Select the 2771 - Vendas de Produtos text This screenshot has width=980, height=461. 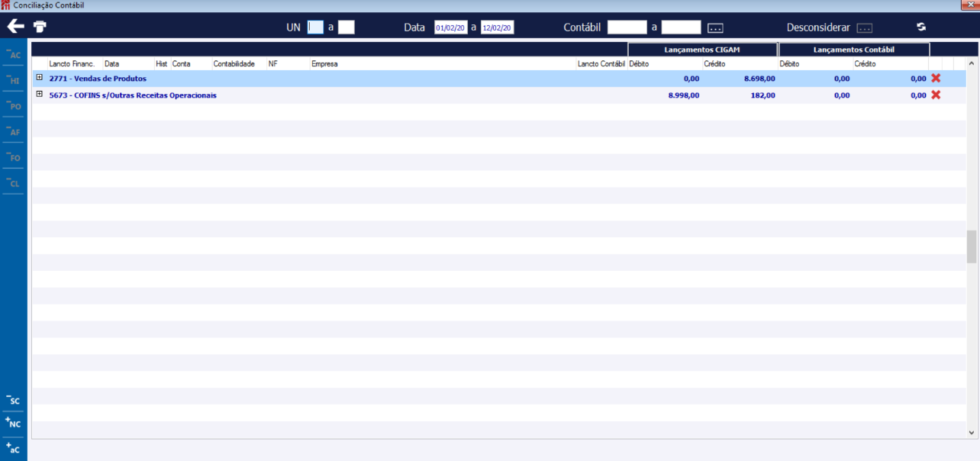(98, 79)
